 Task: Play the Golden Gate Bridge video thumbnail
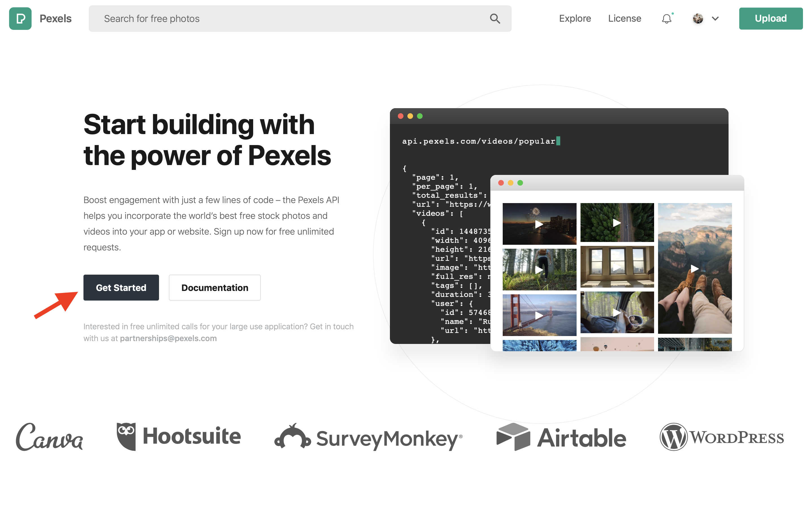tap(539, 315)
